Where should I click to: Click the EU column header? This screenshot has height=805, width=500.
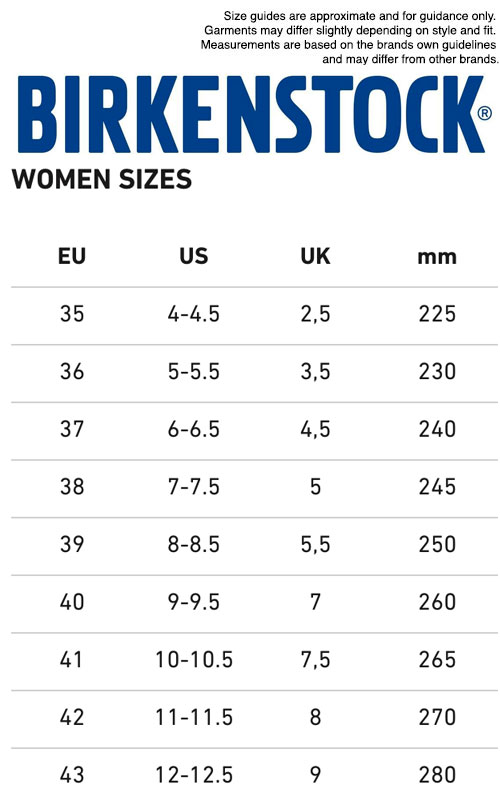[x=72, y=256]
